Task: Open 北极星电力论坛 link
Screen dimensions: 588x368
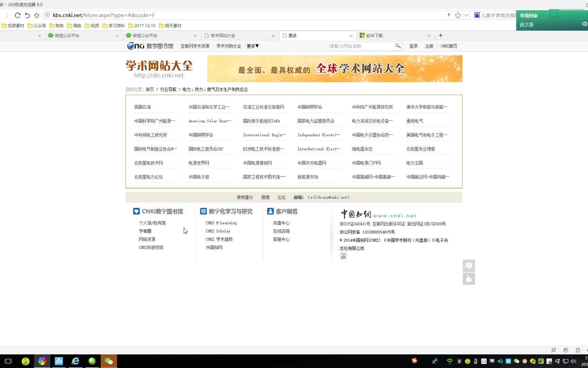Action: 148,177
